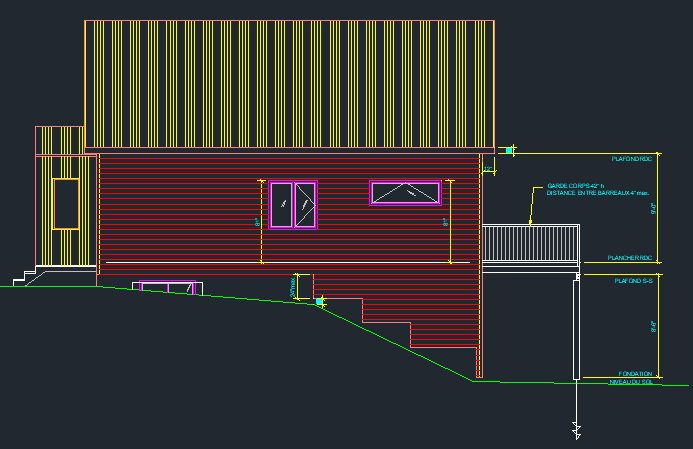Click the basement window at ground level
The height and width of the screenshot is (449, 693).
pos(167,289)
